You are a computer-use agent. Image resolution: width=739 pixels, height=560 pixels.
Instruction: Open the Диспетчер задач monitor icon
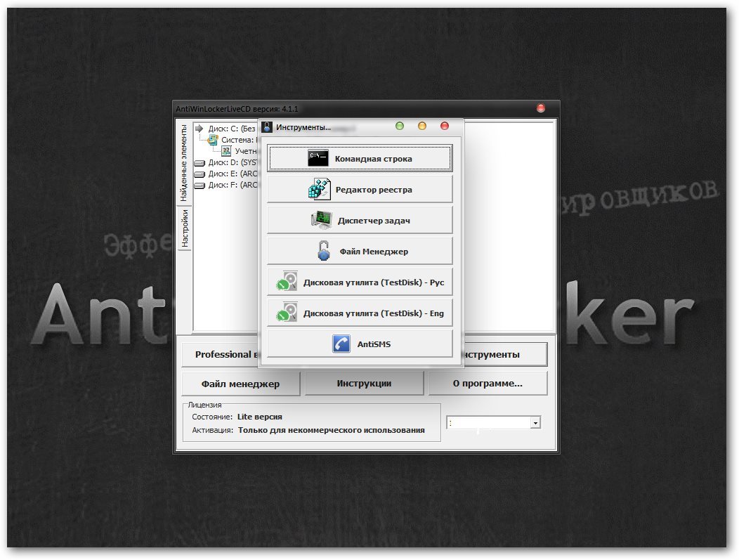click(x=322, y=220)
